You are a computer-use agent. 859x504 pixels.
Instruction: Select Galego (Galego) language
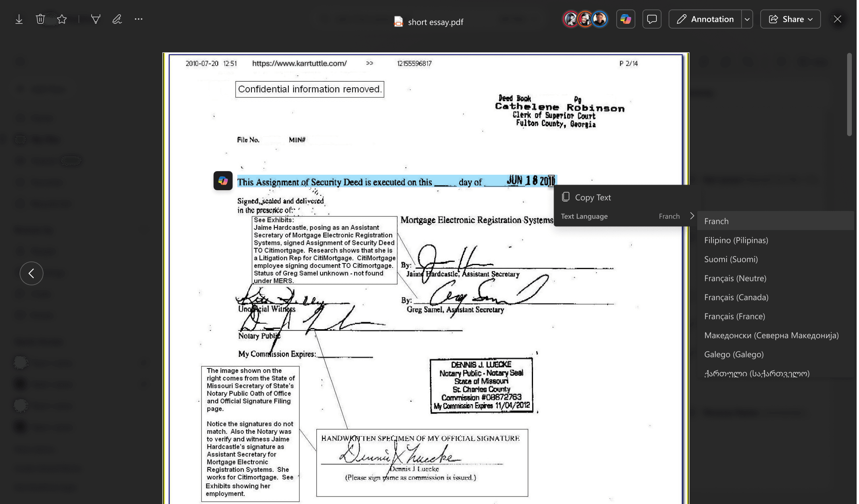click(x=776, y=354)
